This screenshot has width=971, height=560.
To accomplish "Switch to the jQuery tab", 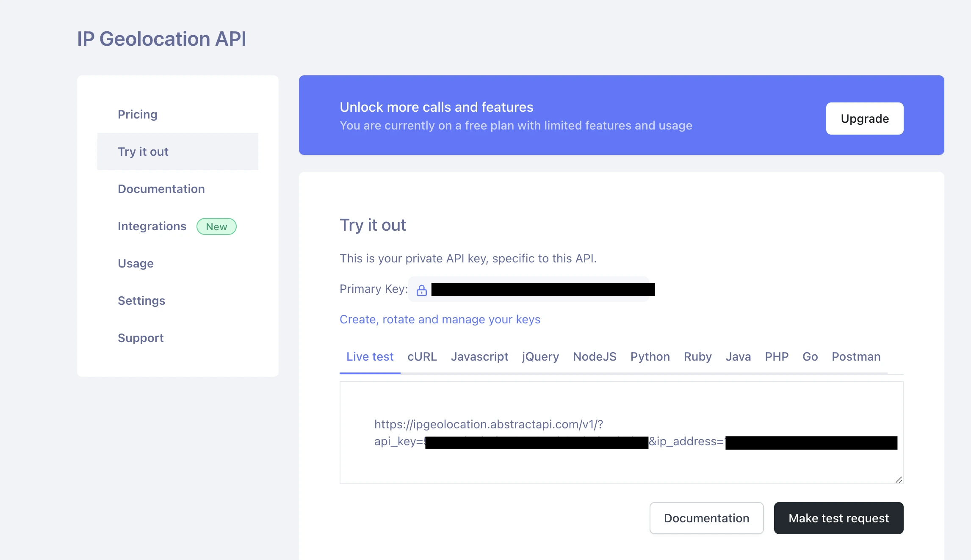I will 540,356.
